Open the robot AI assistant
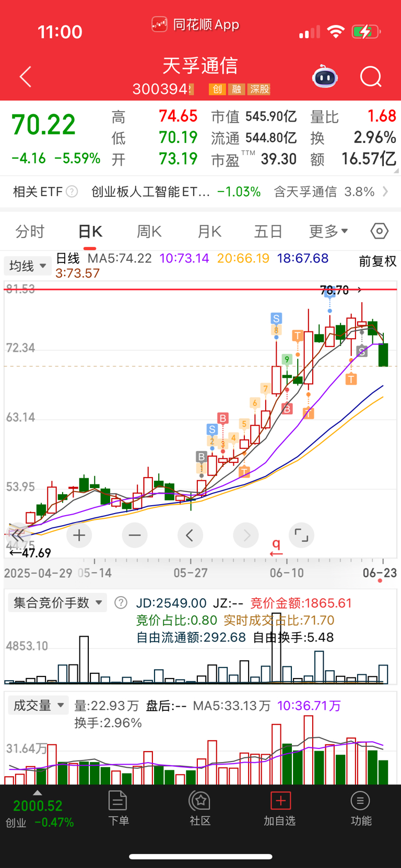 (325, 77)
